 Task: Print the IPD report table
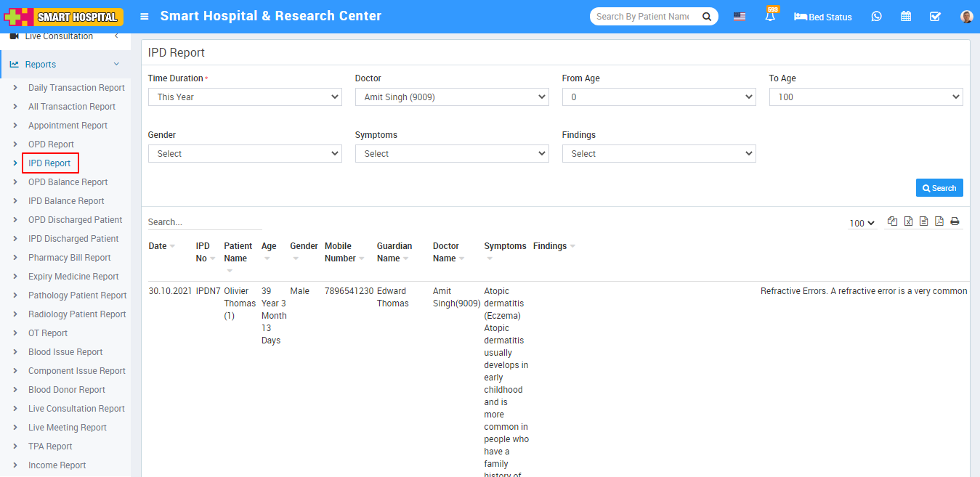(955, 221)
